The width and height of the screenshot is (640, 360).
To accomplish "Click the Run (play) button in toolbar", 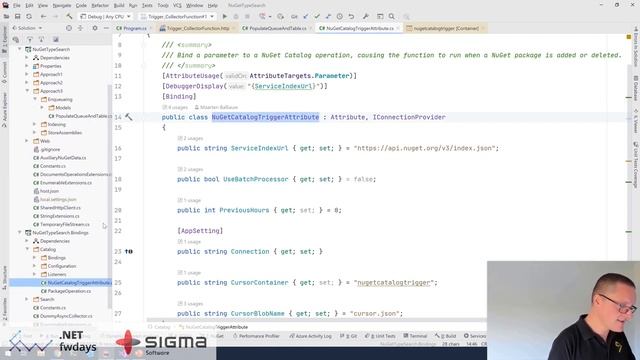I will point(224,16).
